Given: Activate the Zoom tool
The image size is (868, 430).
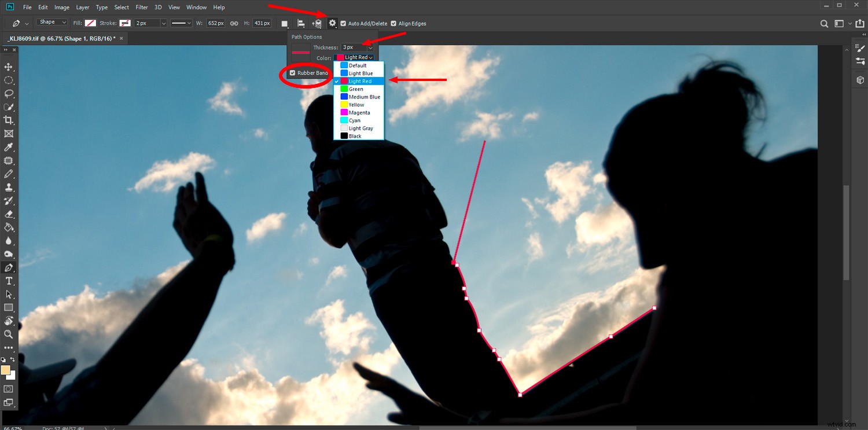Looking at the screenshot, I should click(x=9, y=334).
